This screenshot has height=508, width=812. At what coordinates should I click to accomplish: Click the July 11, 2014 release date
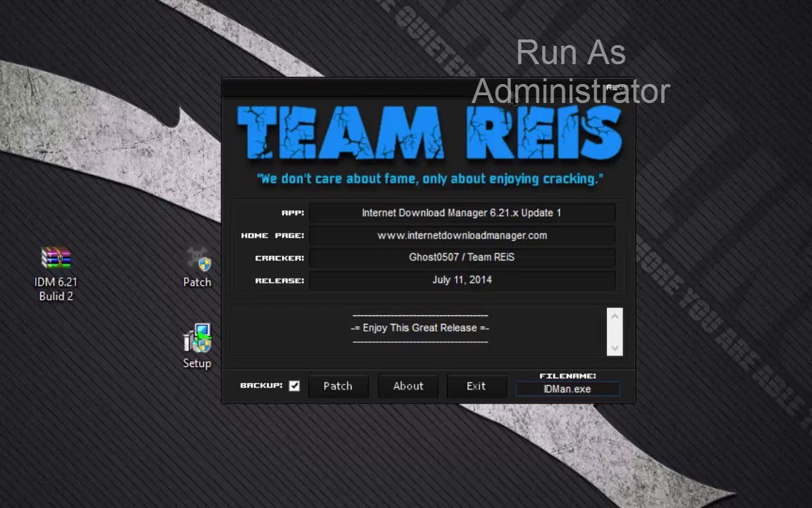[462, 280]
